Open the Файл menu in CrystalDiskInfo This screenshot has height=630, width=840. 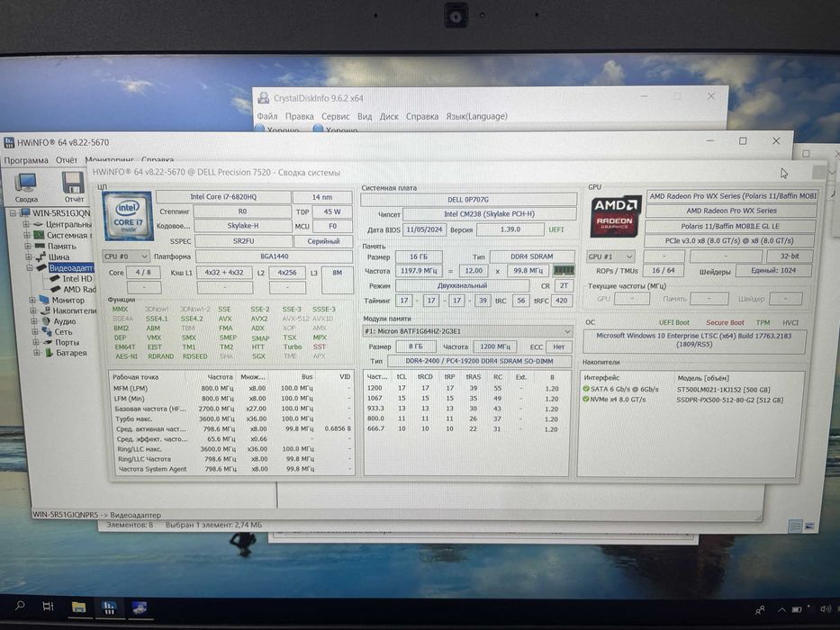click(267, 116)
